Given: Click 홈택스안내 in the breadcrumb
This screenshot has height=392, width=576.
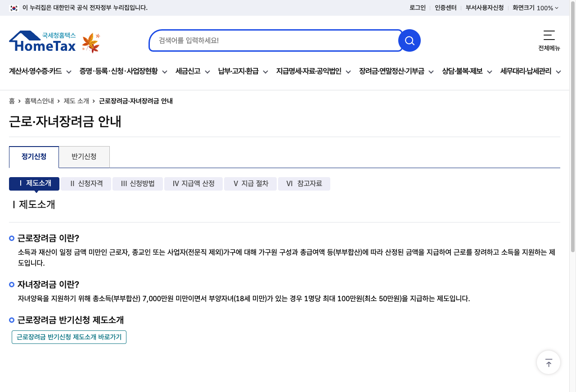Looking at the screenshot, I should pos(39,101).
